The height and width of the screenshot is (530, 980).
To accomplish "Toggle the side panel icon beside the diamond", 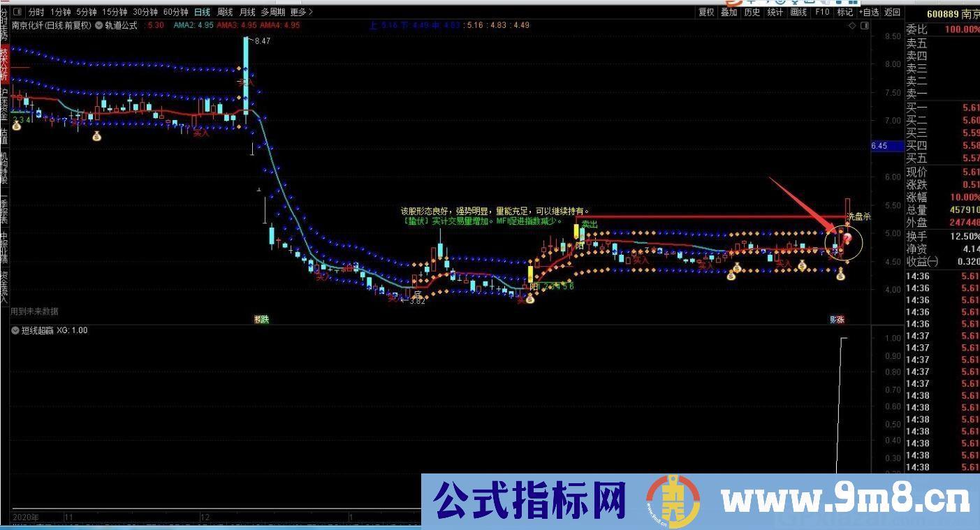I will point(864,25).
